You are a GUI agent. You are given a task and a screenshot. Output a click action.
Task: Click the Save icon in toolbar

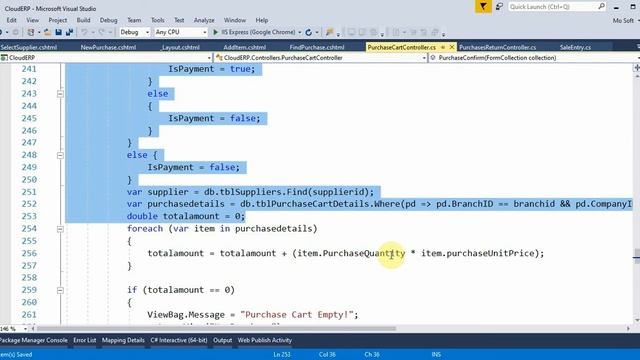coord(58,32)
